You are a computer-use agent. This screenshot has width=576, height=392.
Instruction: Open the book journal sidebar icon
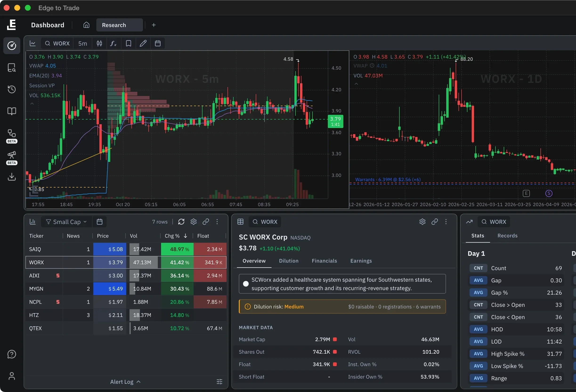pos(12,111)
